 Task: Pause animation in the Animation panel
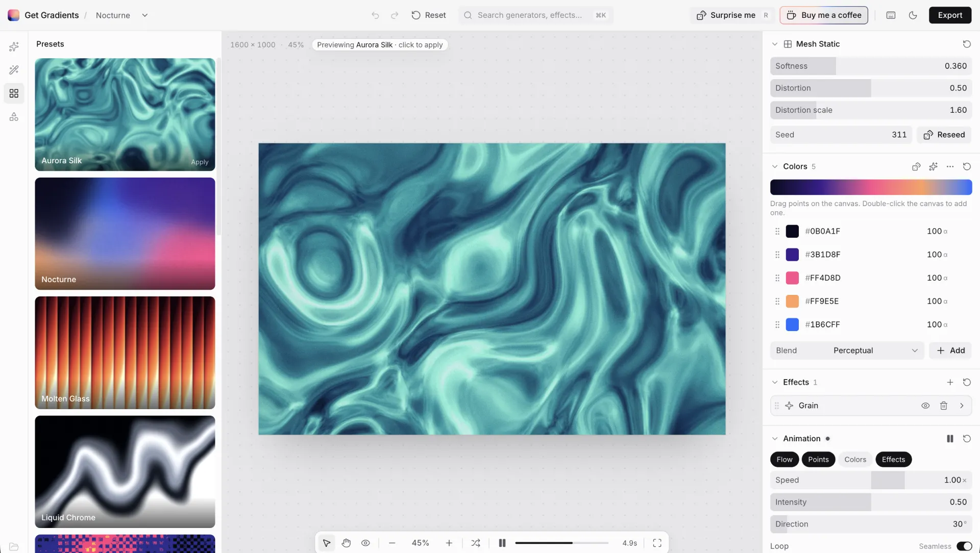950,439
